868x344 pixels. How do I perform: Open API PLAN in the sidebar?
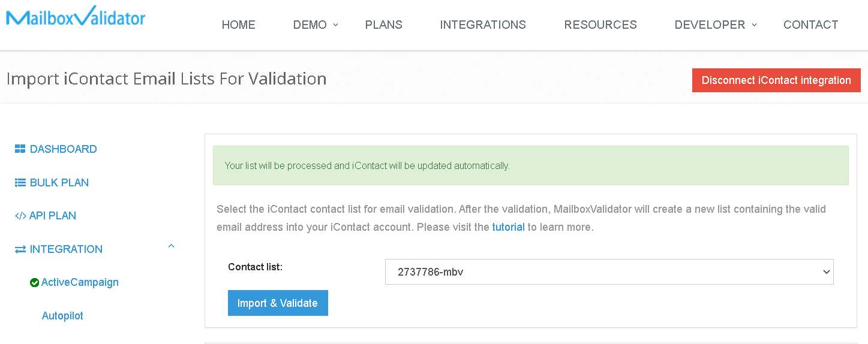point(53,216)
